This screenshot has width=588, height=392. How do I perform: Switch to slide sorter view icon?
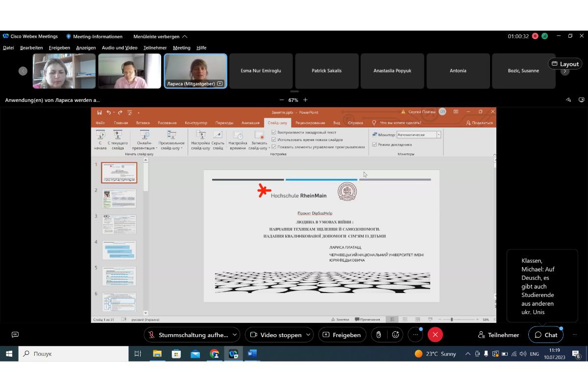point(405,319)
